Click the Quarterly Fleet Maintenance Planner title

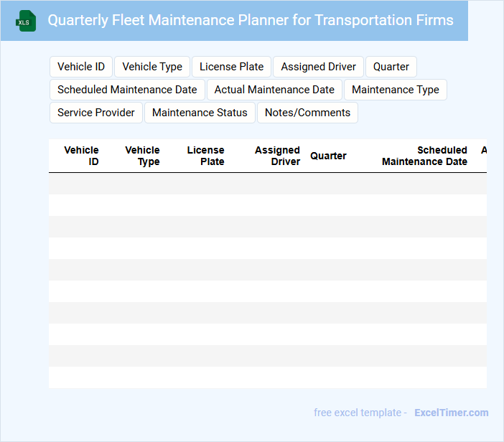[251, 20]
